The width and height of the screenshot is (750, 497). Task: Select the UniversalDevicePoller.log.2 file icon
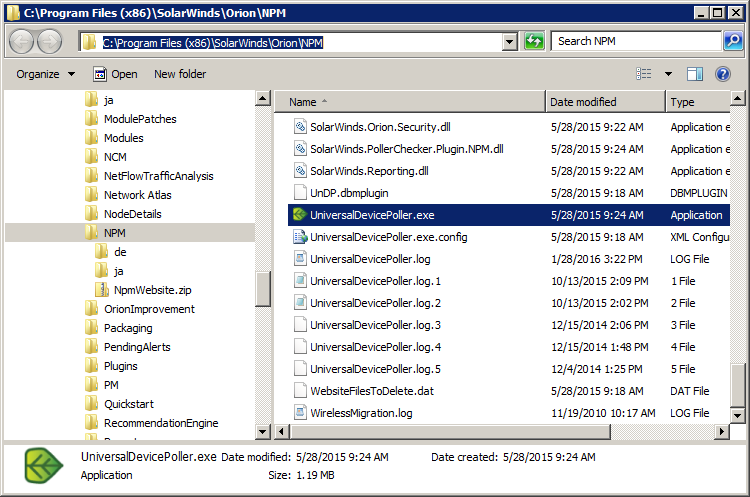click(x=300, y=303)
